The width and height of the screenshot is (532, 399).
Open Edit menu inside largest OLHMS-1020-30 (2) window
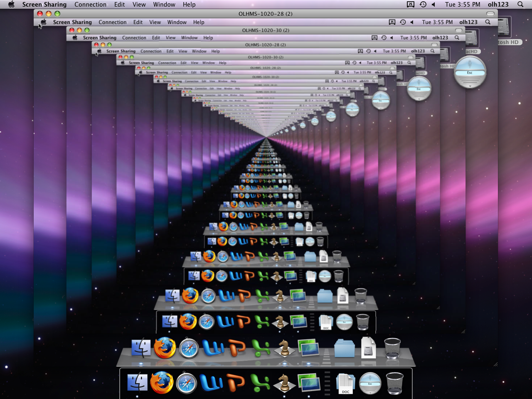point(156,38)
